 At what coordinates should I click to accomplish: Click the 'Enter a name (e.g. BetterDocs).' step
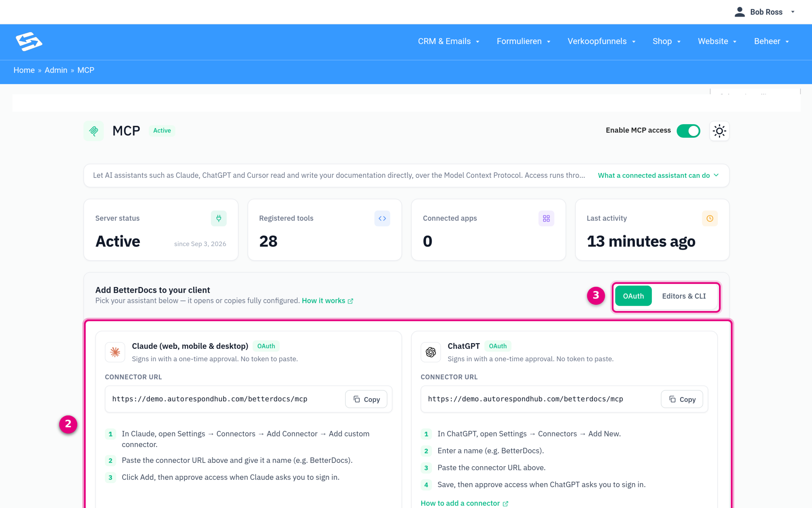tap(491, 451)
